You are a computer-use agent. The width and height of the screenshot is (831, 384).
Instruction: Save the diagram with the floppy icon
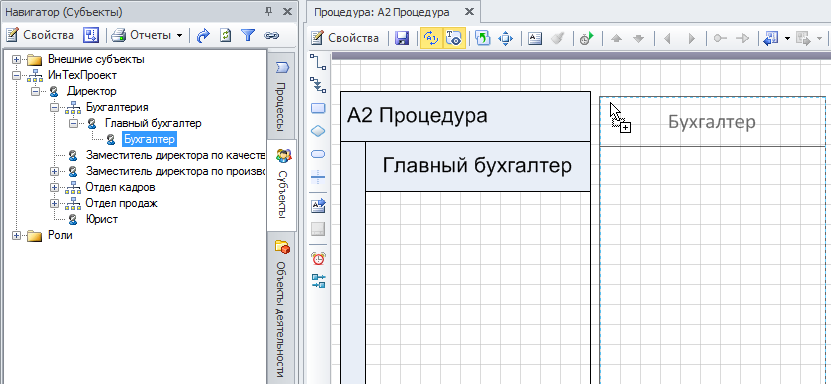point(402,38)
